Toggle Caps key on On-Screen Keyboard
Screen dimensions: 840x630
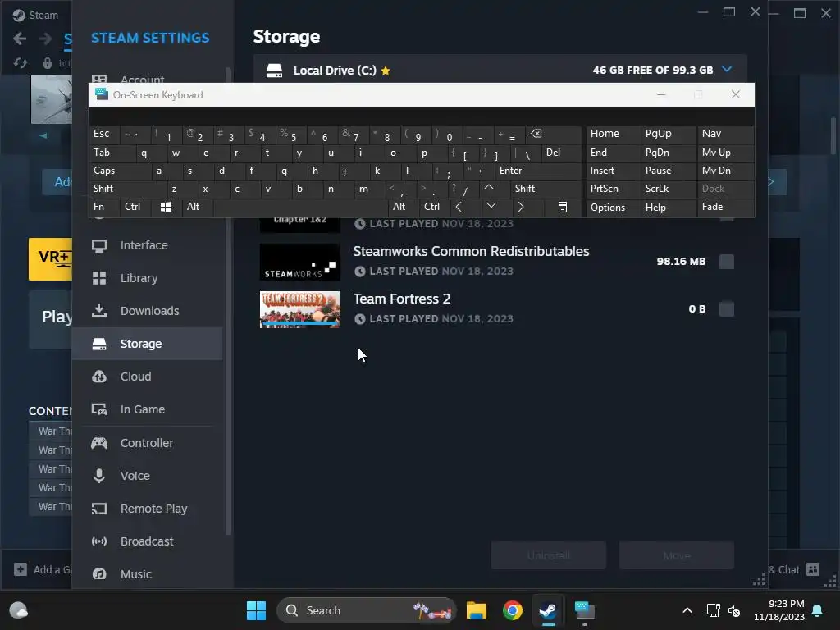[120, 171]
